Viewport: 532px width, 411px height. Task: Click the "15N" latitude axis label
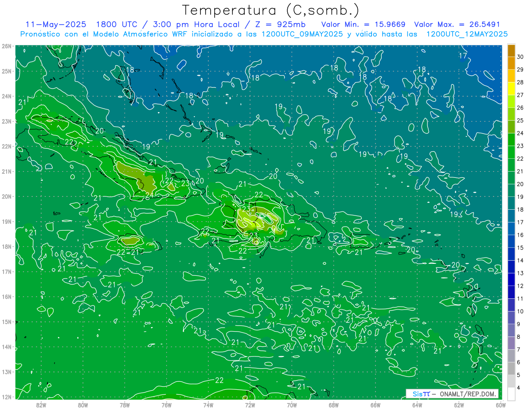6,321
